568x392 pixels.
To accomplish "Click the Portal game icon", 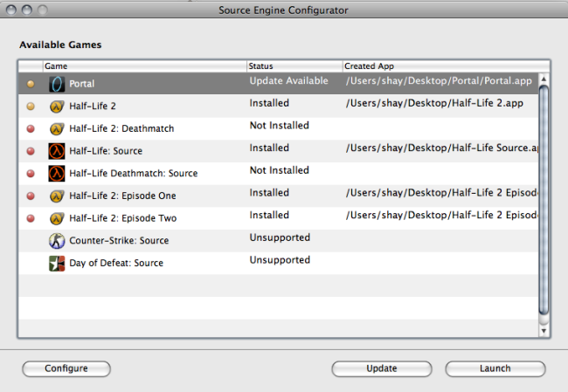I will click(x=57, y=84).
